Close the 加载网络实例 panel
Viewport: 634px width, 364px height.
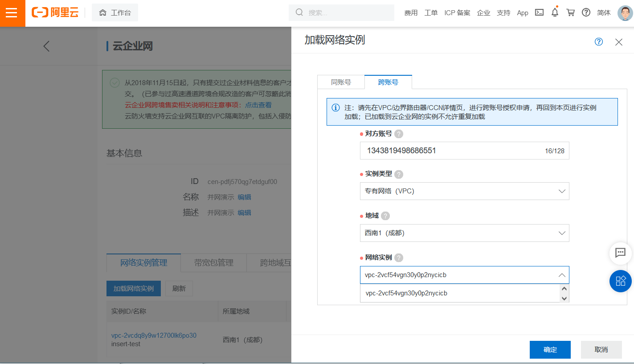coord(619,42)
